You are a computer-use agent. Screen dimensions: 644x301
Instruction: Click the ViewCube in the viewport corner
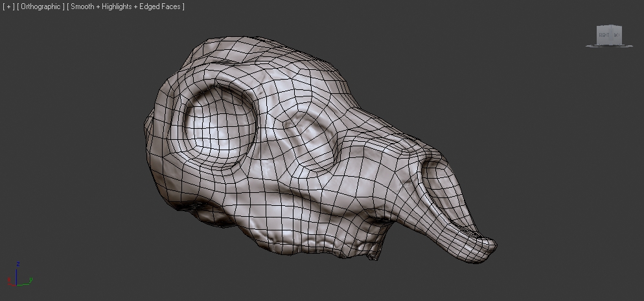pos(609,36)
